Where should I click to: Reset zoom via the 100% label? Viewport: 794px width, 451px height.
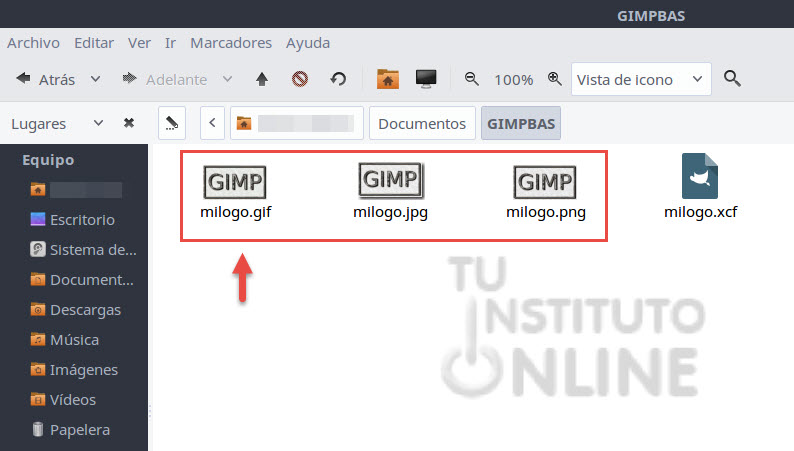513,80
